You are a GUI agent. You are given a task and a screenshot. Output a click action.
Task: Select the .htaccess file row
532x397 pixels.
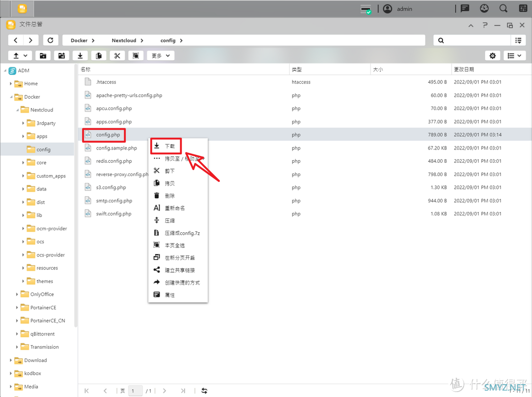click(x=305, y=82)
